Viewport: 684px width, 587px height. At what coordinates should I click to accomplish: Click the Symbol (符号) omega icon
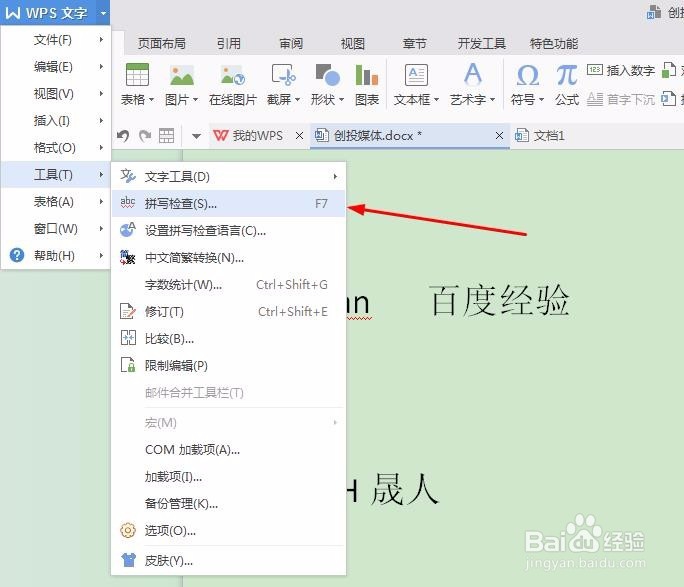[x=527, y=75]
